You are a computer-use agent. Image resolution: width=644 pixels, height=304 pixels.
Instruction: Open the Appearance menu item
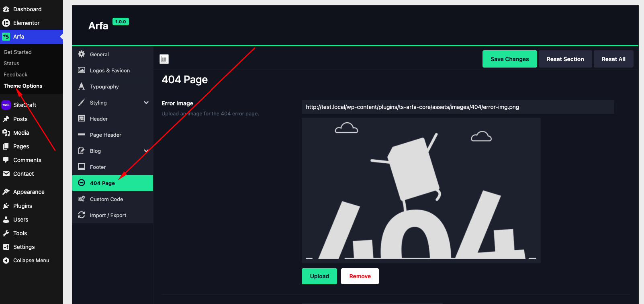coord(31,192)
